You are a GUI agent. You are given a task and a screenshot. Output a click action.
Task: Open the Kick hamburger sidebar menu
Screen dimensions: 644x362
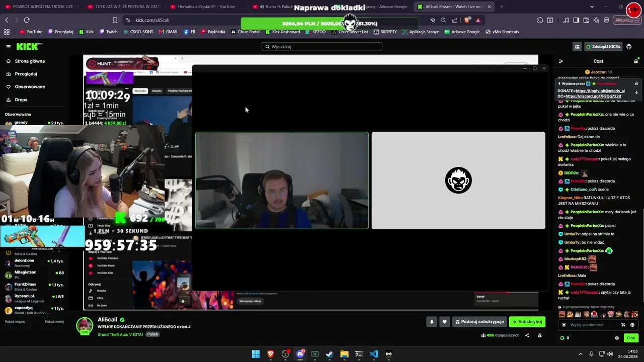pos(9,47)
